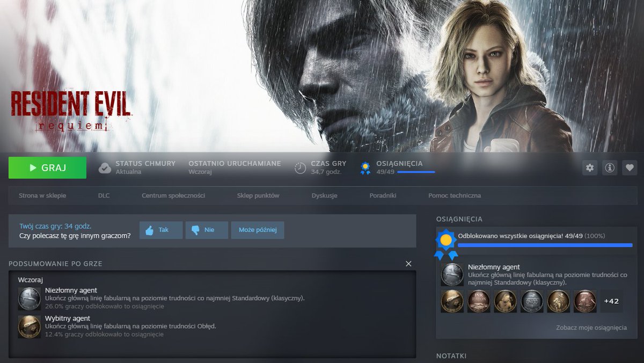This screenshot has height=363, width=644.
Task: Click the green GRAJ play button
Action: pyautogui.click(x=47, y=168)
